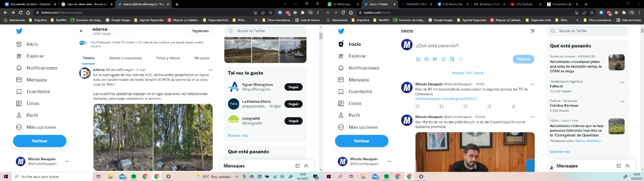Click the sparkle top tweets icon beside Inicio
Viewport: 644px width, 181px height.
533,31
